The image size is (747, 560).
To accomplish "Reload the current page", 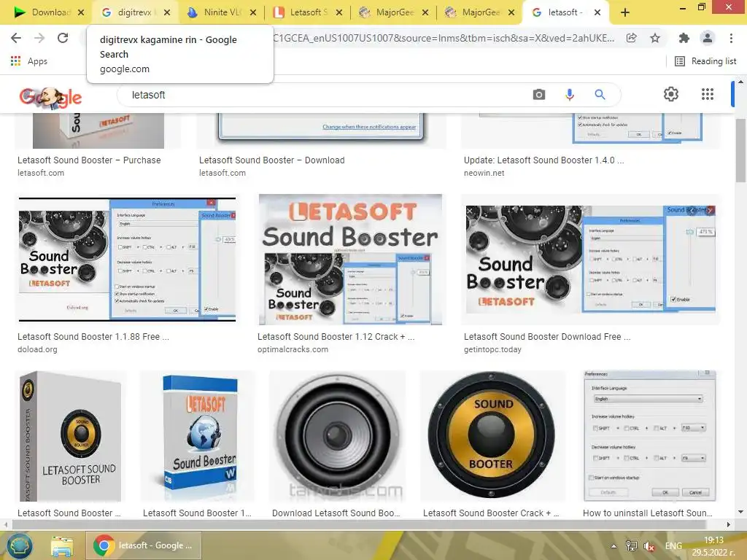I will pos(63,38).
